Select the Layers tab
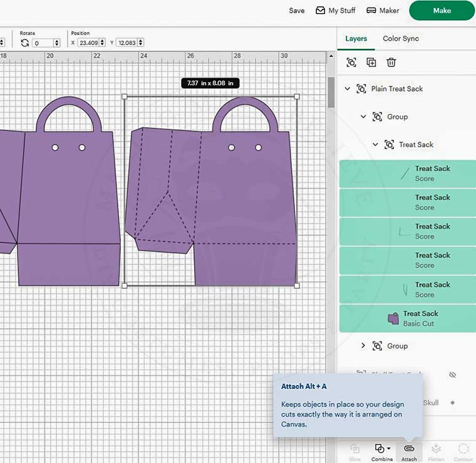 click(x=356, y=38)
